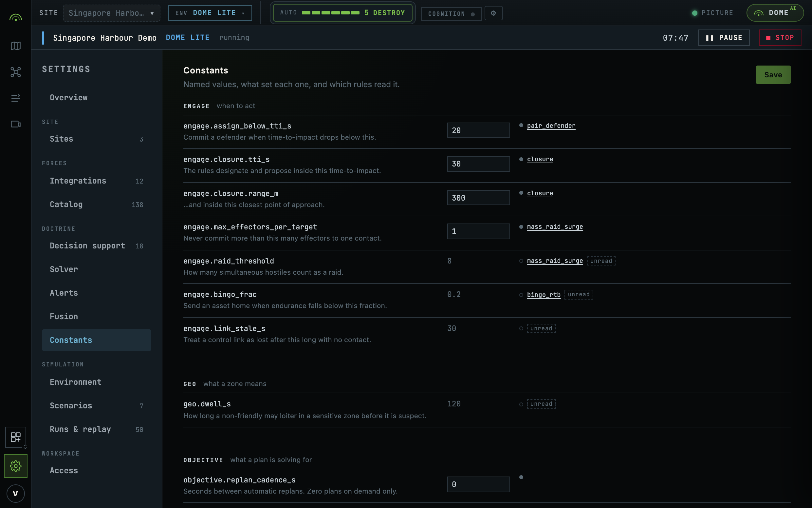Open the Runs & replay page
The height and width of the screenshot is (508, 812).
(96, 429)
